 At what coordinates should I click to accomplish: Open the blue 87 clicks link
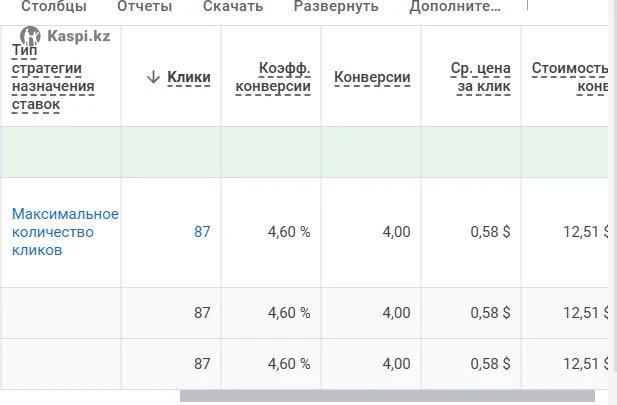(202, 232)
